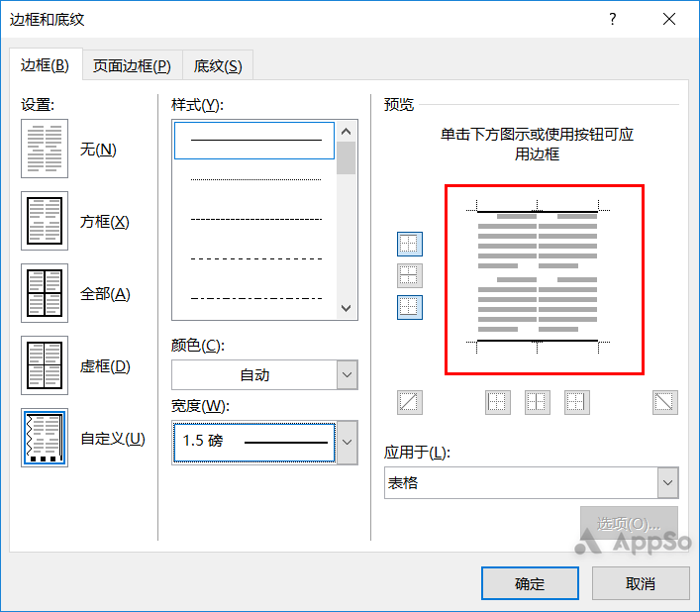Click the help question mark button
The height and width of the screenshot is (612, 700).
click(613, 19)
